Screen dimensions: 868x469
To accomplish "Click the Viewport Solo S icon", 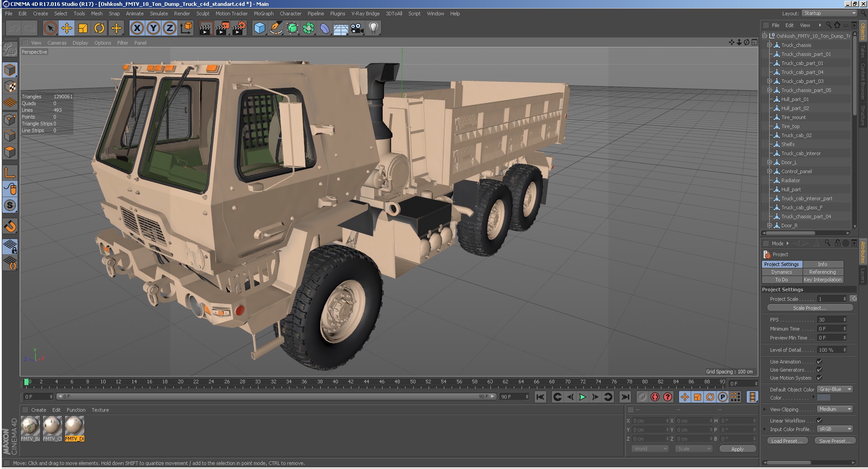I will [10, 206].
